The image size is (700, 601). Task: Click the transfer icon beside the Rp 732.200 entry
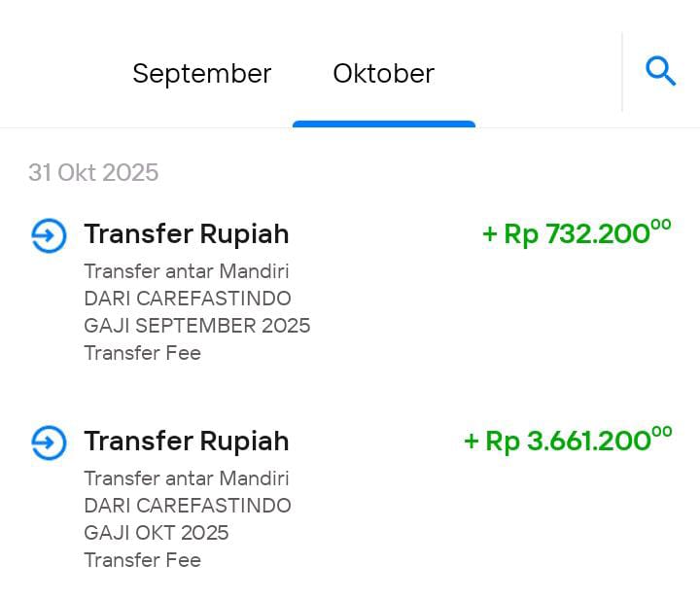(49, 235)
